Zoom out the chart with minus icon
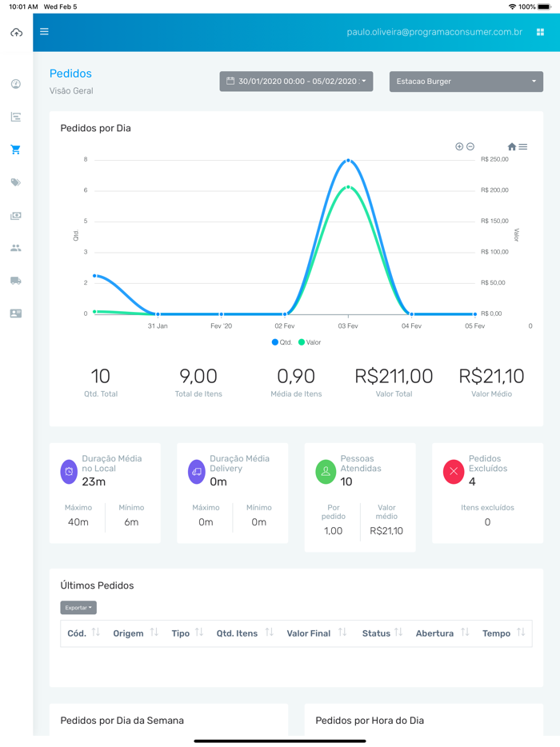Screen dimensions: 560x747 (470, 146)
